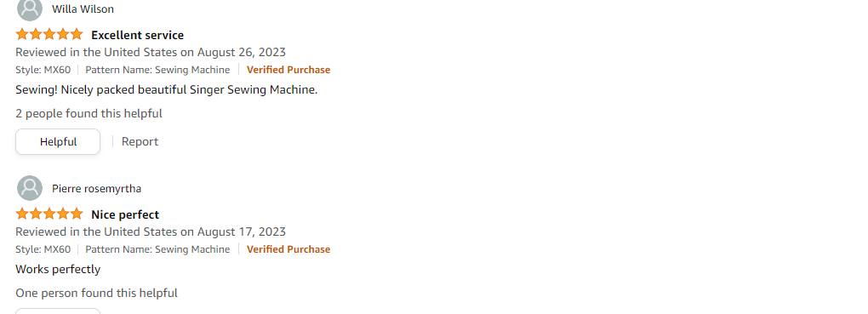Click the 'Reviewed in the United States on August 17, 2023' text
This screenshot has width=868, height=314.
click(x=151, y=232)
